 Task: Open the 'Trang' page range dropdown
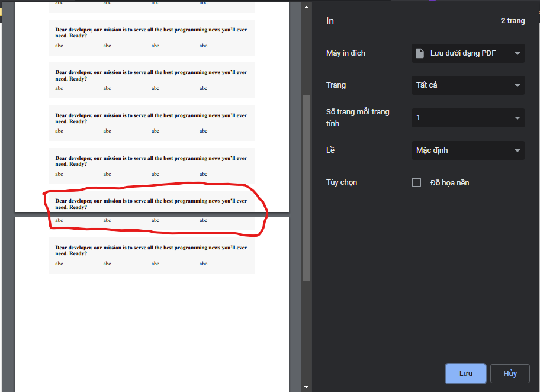468,85
